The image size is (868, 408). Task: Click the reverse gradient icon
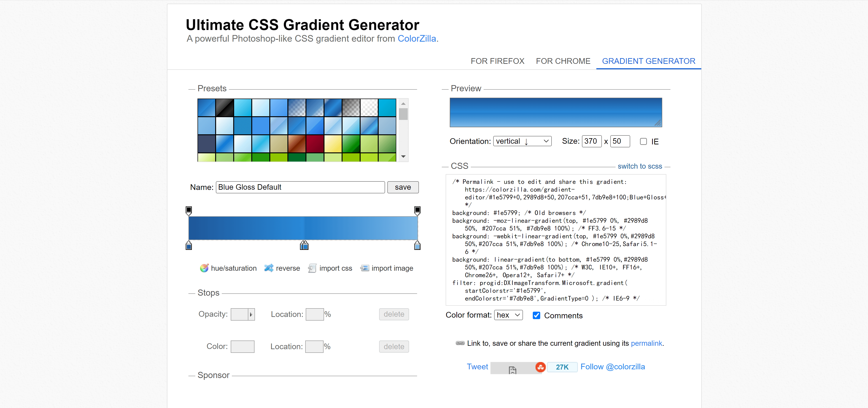tap(268, 268)
